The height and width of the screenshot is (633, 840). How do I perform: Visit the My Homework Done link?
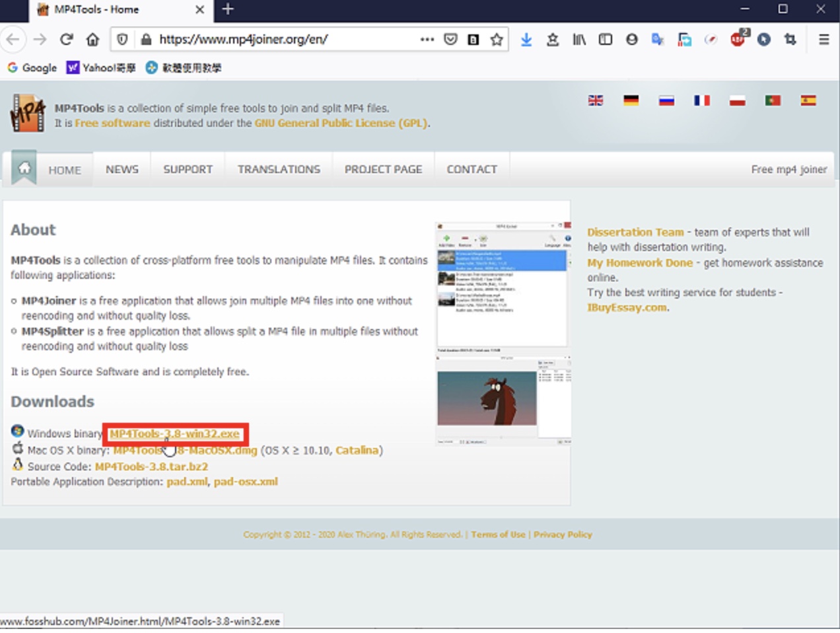coord(640,262)
